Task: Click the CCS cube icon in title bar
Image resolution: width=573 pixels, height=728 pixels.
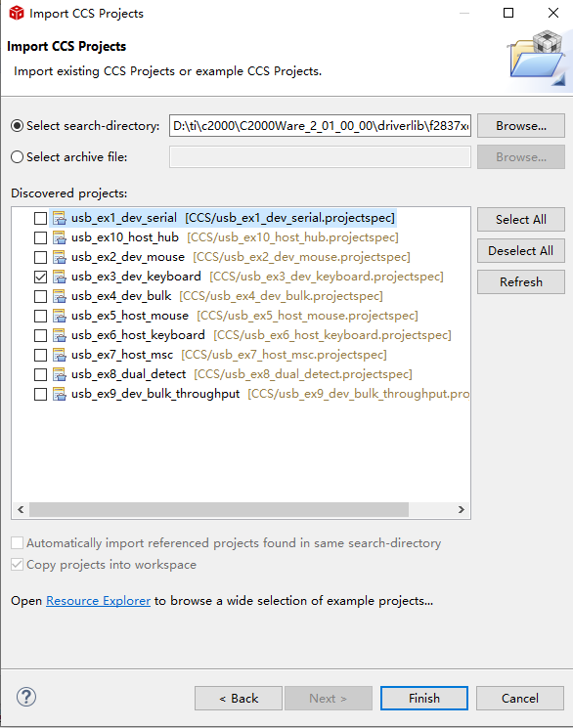Action: (x=17, y=13)
